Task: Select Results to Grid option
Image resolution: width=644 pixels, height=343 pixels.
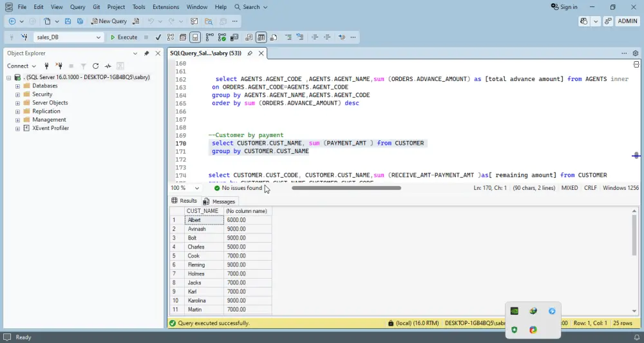Action: coord(261,37)
